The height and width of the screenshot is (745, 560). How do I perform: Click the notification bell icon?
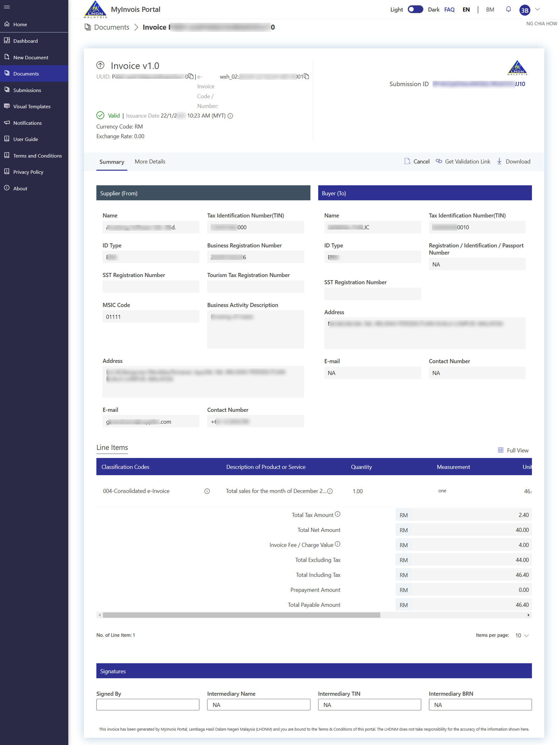509,9
